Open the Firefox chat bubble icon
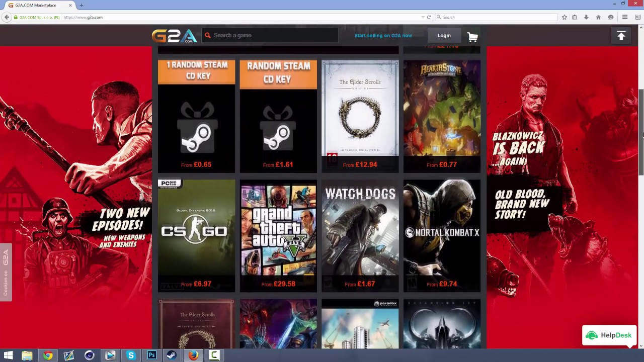 coord(611,17)
